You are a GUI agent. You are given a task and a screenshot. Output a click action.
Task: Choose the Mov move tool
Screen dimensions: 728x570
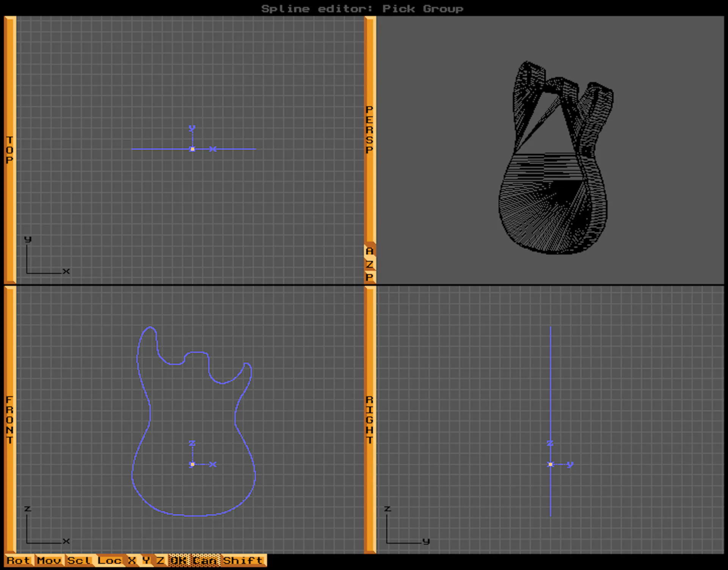[x=50, y=561]
